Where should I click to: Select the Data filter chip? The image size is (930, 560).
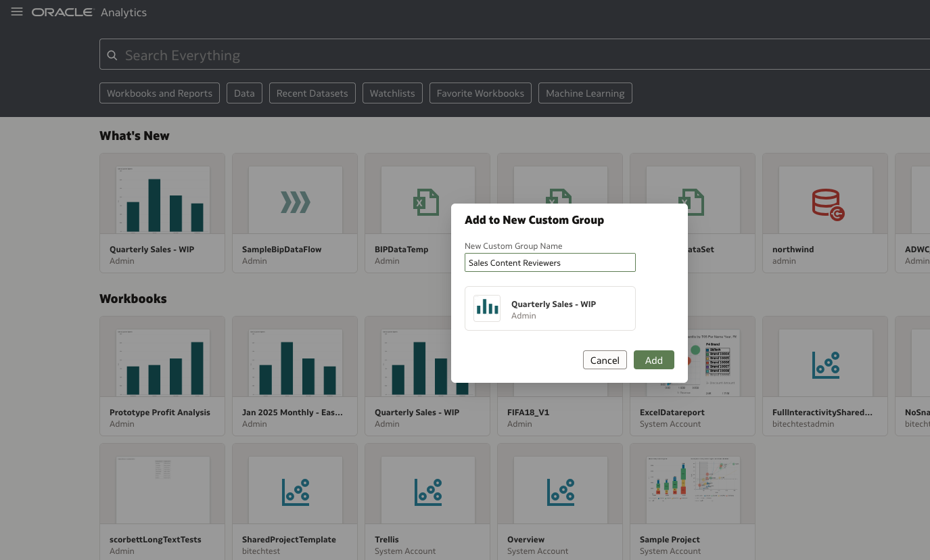(x=244, y=93)
